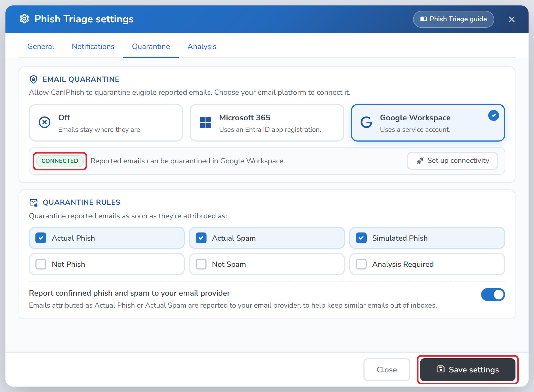Click the Quarantine Rules envelope lock icon
The height and width of the screenshot is (392, 534).
coord(34,203)
